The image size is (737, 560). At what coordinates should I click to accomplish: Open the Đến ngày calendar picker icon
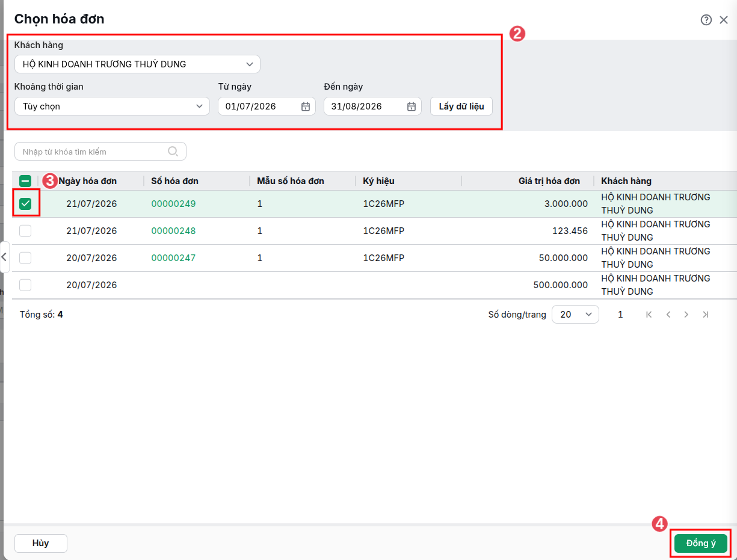tap(412, 106)
